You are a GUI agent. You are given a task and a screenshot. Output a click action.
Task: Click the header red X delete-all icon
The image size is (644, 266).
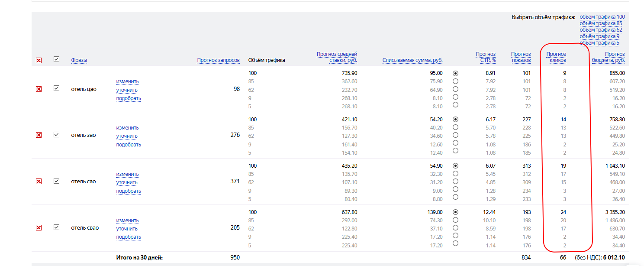(x=39, y=61)
